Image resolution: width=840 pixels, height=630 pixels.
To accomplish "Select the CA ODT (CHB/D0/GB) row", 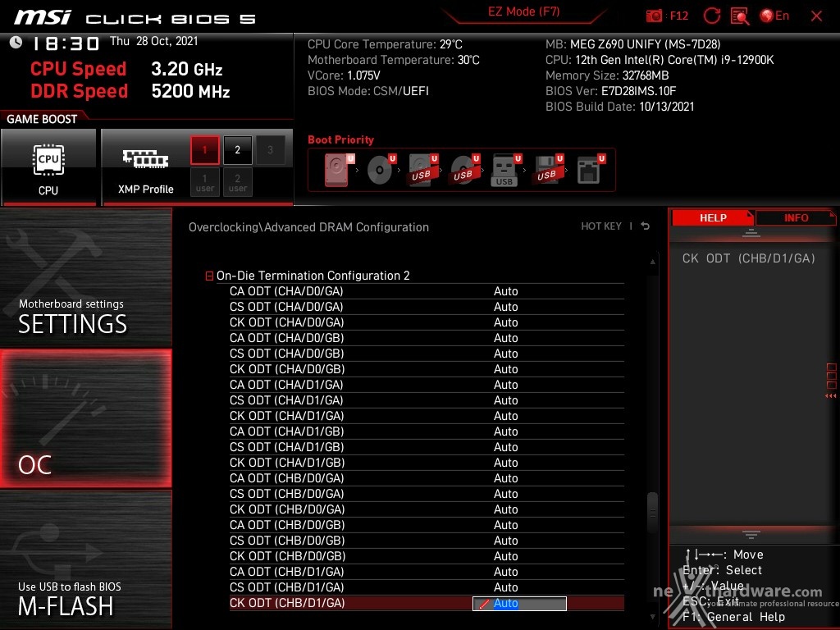I will (x=427, y=525).
